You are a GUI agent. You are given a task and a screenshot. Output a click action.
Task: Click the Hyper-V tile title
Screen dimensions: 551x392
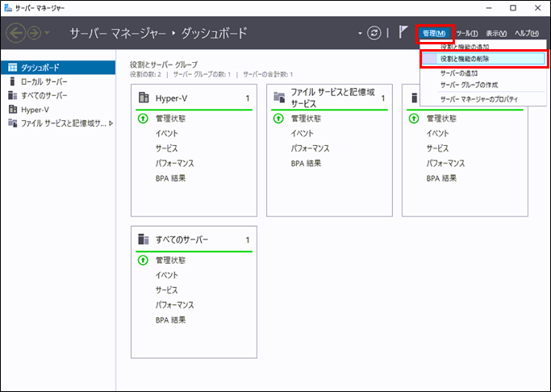point(172,98)
